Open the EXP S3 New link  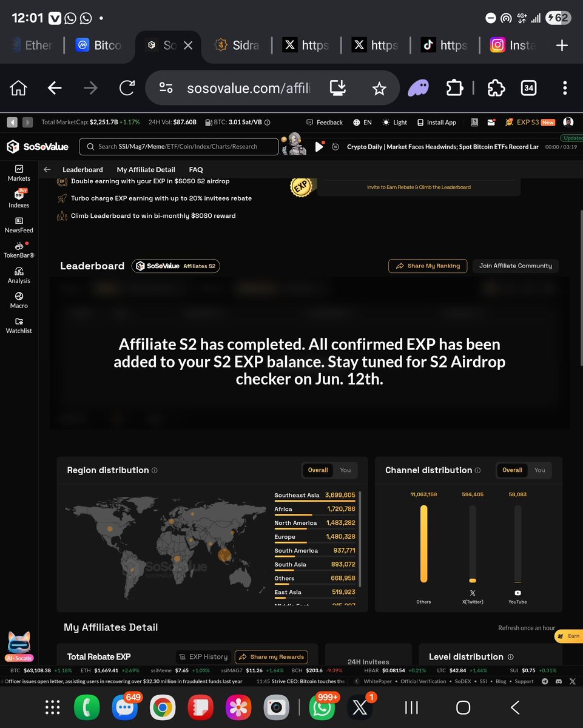coord(530,122)
